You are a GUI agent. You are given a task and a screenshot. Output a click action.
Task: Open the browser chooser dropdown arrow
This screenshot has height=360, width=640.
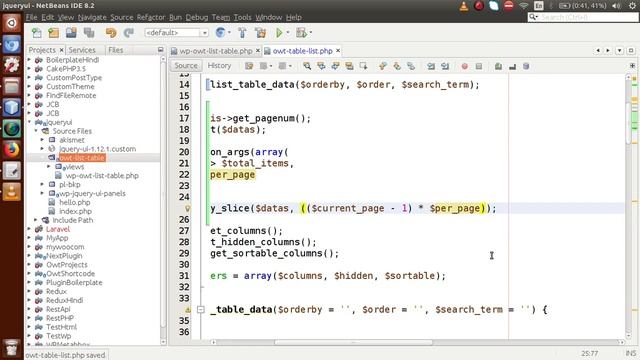coord(229,33)
